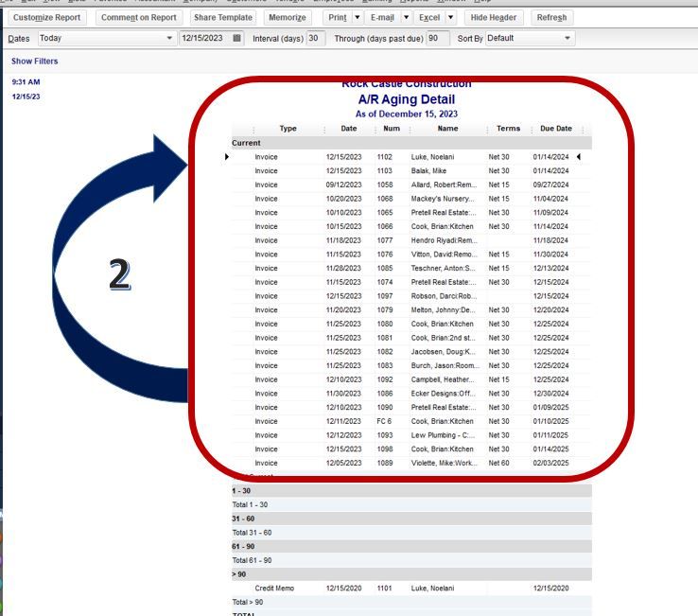698x616 pixels.
Task: Click the Credit Memo 1101 row type
Action: [x=274, y=588]
